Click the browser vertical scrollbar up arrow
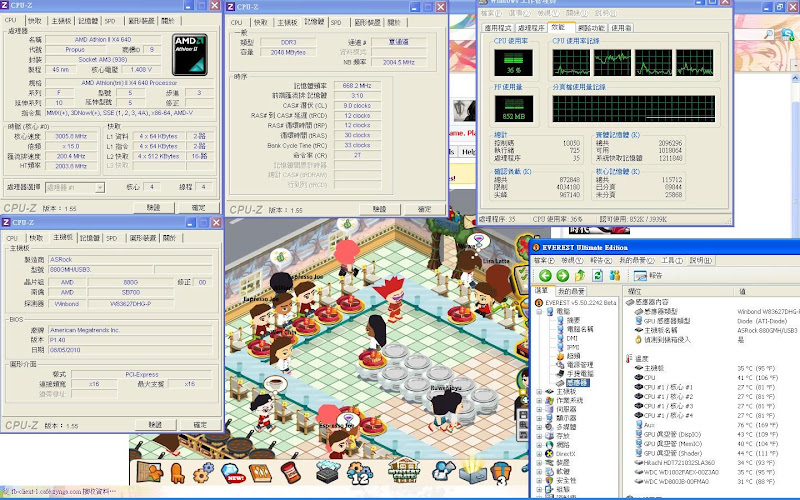 795,79
